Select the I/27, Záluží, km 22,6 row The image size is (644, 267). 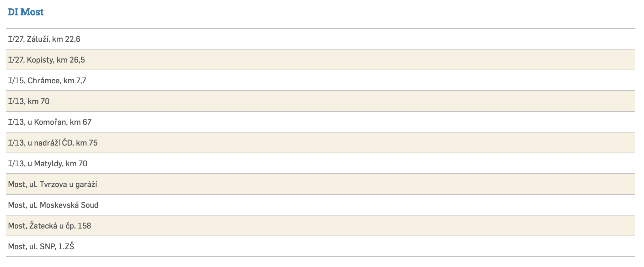tap(44, 39)
